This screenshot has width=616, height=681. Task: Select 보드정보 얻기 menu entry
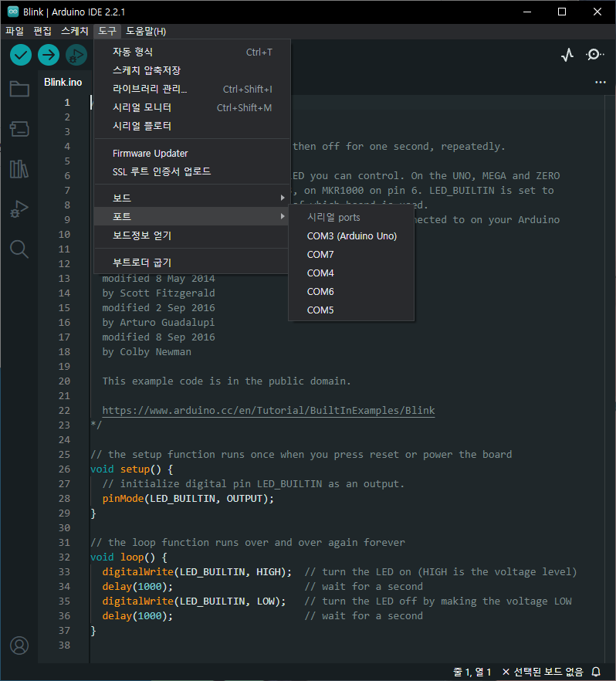(192, 235)
